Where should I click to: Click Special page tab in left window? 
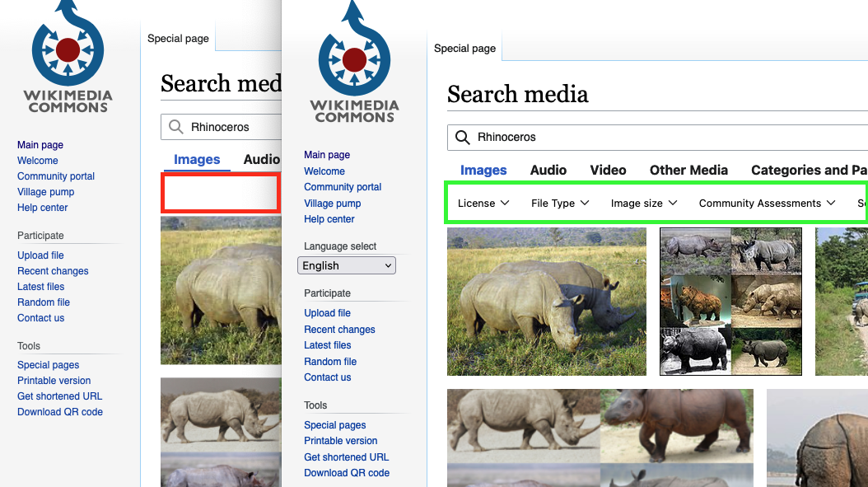(178, 38)
